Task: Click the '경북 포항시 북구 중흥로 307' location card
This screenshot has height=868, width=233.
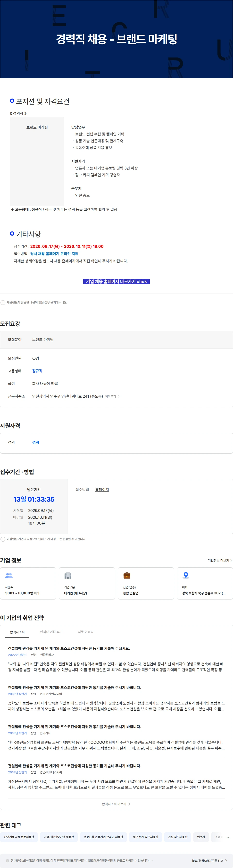Action: pyautogui.click(x=205, y=584)
